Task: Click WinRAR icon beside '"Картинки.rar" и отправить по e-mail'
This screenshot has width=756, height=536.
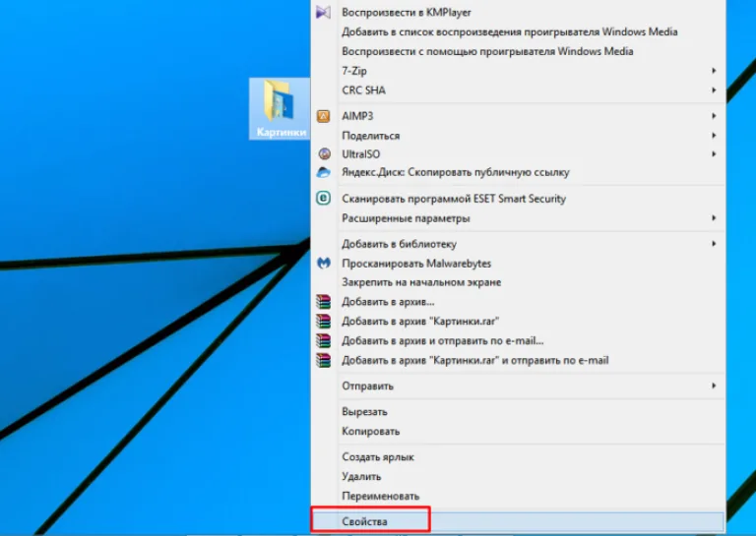Action: [324, 360]
